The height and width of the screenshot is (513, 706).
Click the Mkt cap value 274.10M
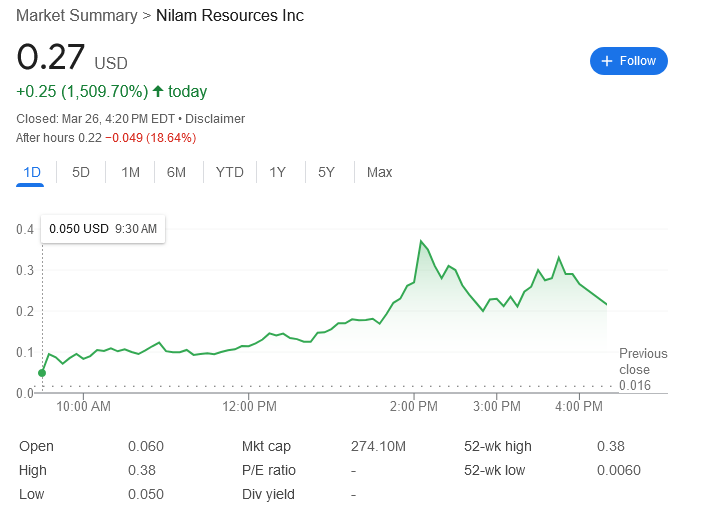378,446
